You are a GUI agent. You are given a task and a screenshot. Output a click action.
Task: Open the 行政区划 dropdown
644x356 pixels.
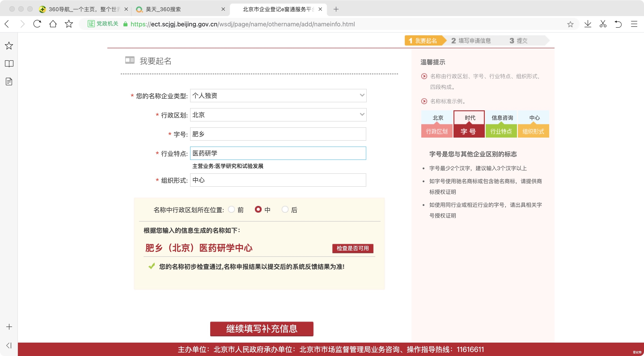[x=278, y=115]
